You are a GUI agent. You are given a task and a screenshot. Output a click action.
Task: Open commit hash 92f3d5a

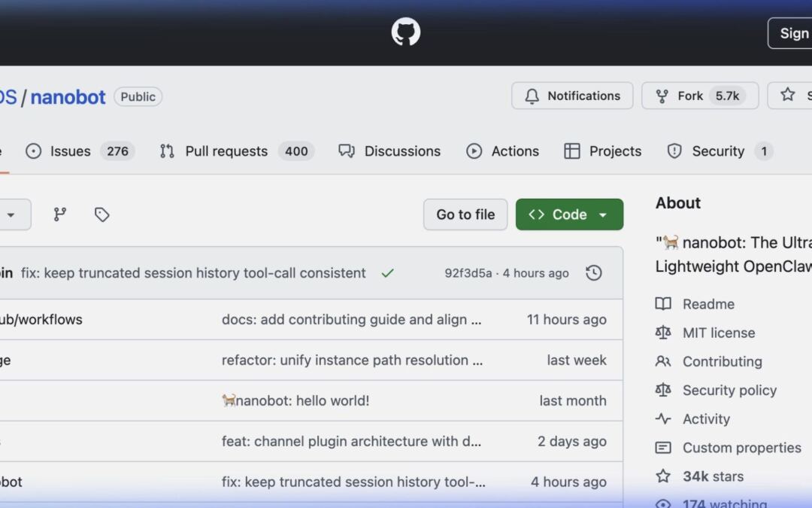pyautogui.click(x=468, y=273)
